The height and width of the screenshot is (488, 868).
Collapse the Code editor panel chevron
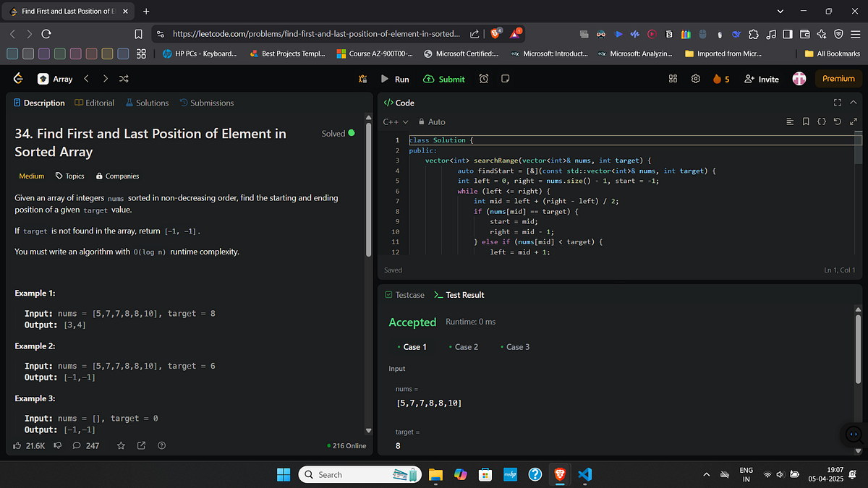854,102
